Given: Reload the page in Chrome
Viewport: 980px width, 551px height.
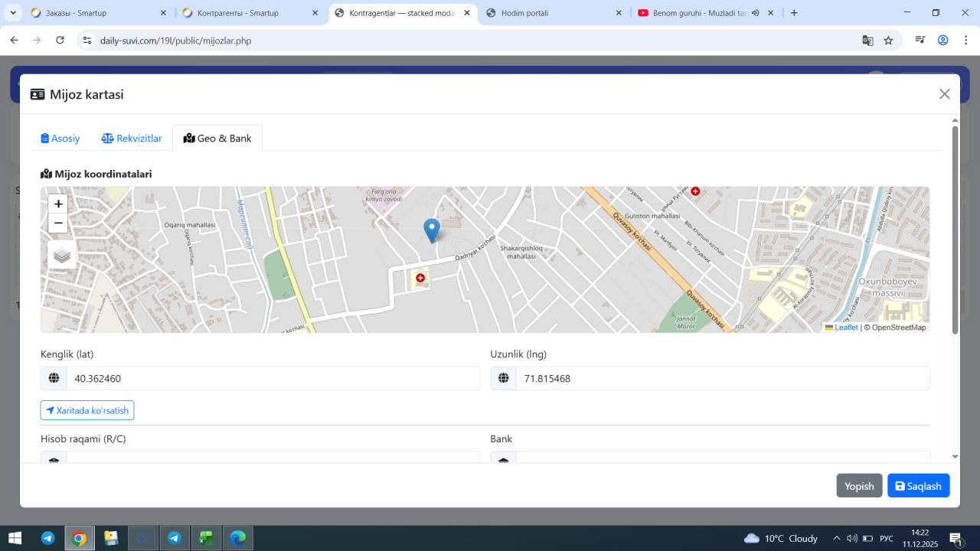Looking at the screenshot, I should coord(60,41).
